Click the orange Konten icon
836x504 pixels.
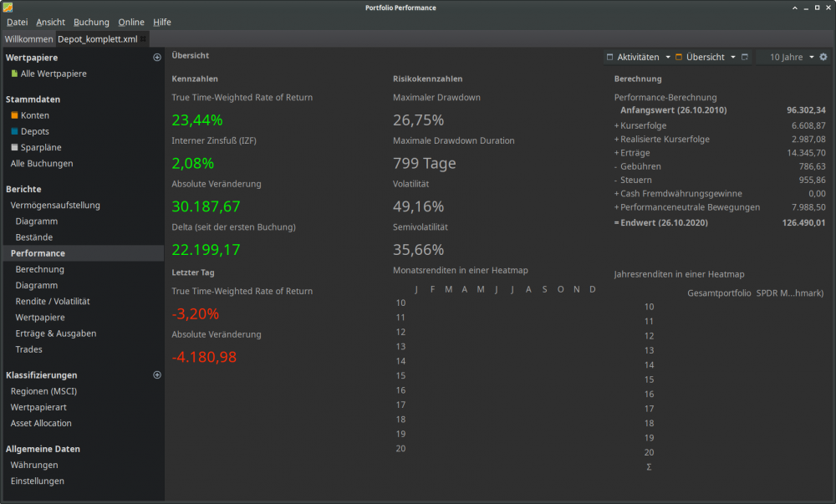tap(14, 116)
